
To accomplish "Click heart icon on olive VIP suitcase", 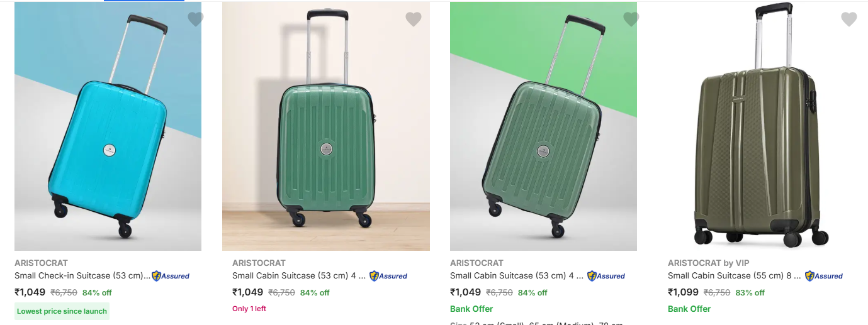I will coord(848,19).
